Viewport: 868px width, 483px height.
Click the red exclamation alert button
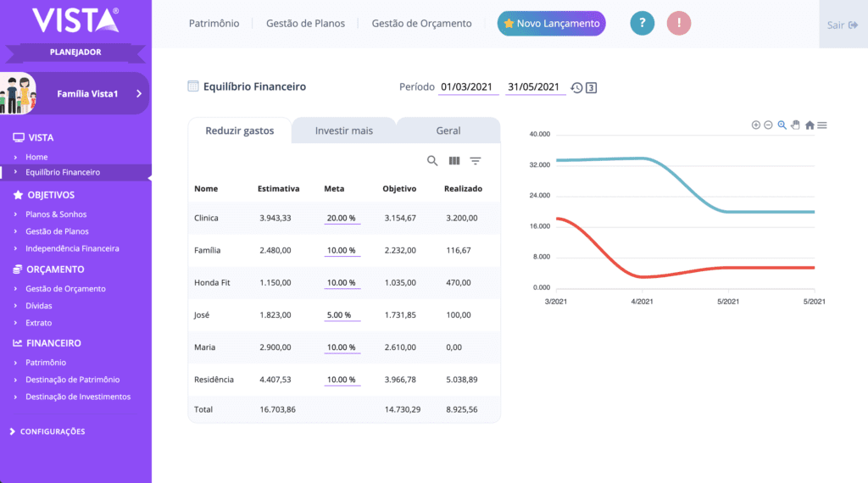pyautogui.click(x=679, y=24)
